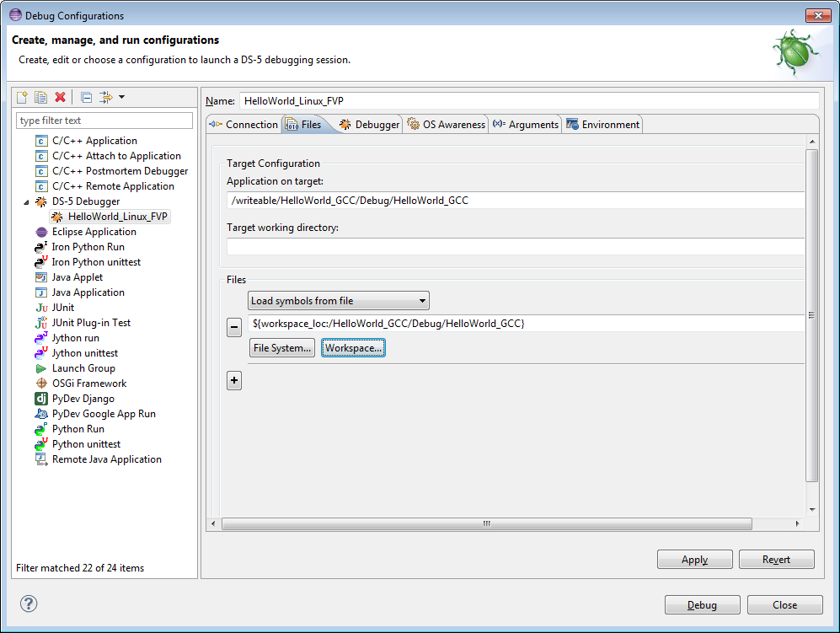Switch to the Connection tab

coord(243,125)
